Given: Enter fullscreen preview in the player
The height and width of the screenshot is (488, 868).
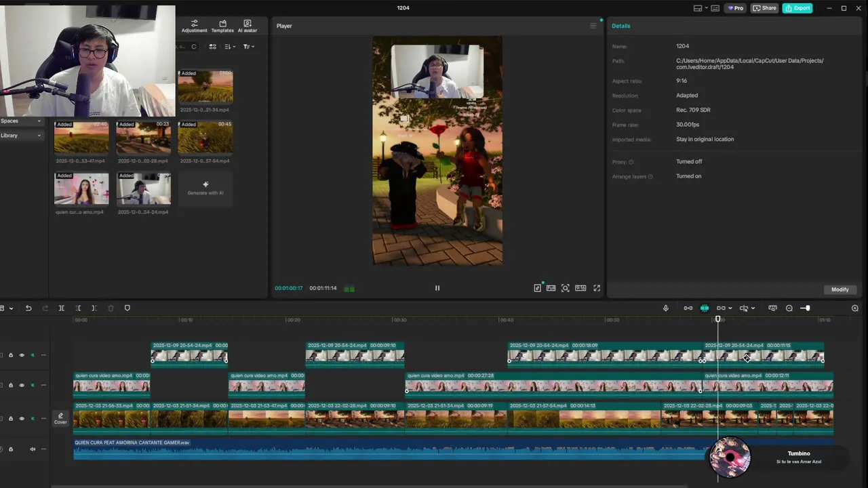Looking at the screenshot, I should tap(597, 288).
